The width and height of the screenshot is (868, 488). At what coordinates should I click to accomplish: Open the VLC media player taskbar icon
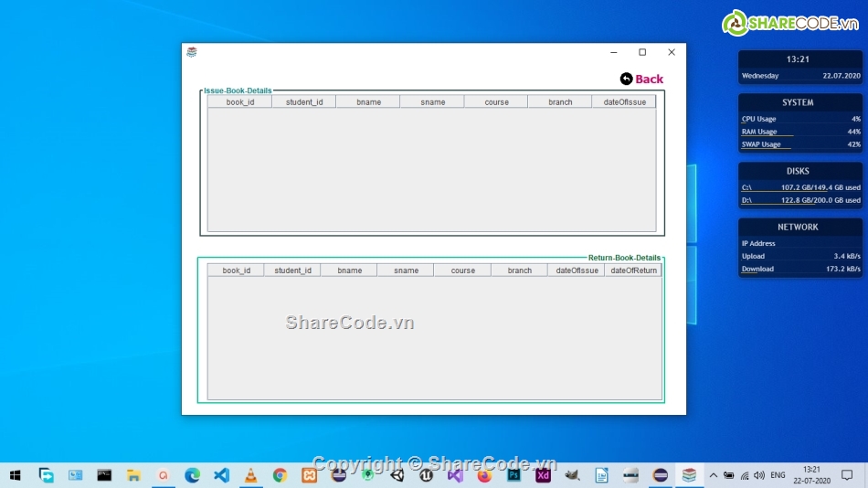[250, 475]
